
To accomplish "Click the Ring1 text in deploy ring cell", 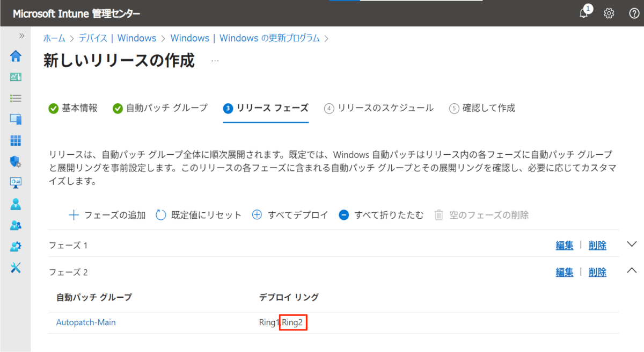I will click(x=269, y=322).
